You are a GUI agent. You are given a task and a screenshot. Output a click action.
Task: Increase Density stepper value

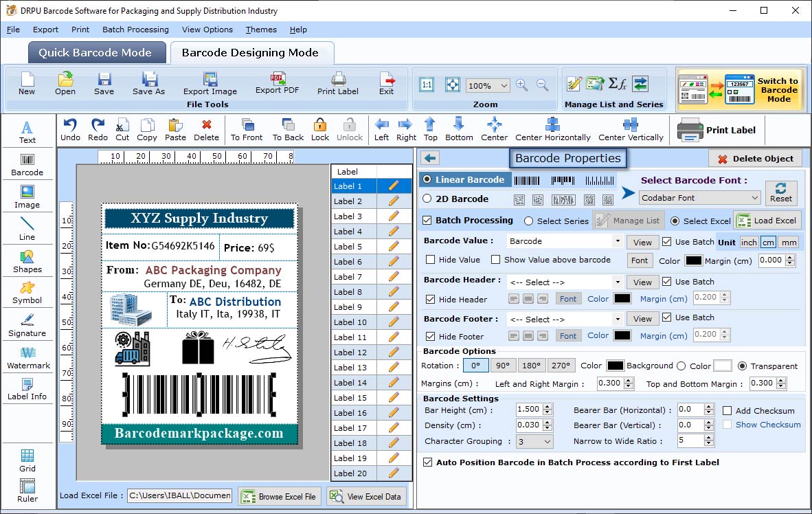pos(548,422)
